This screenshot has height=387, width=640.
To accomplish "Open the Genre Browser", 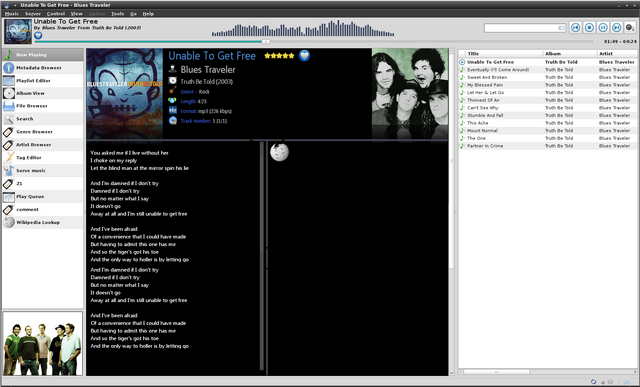I will pos(43,132).
